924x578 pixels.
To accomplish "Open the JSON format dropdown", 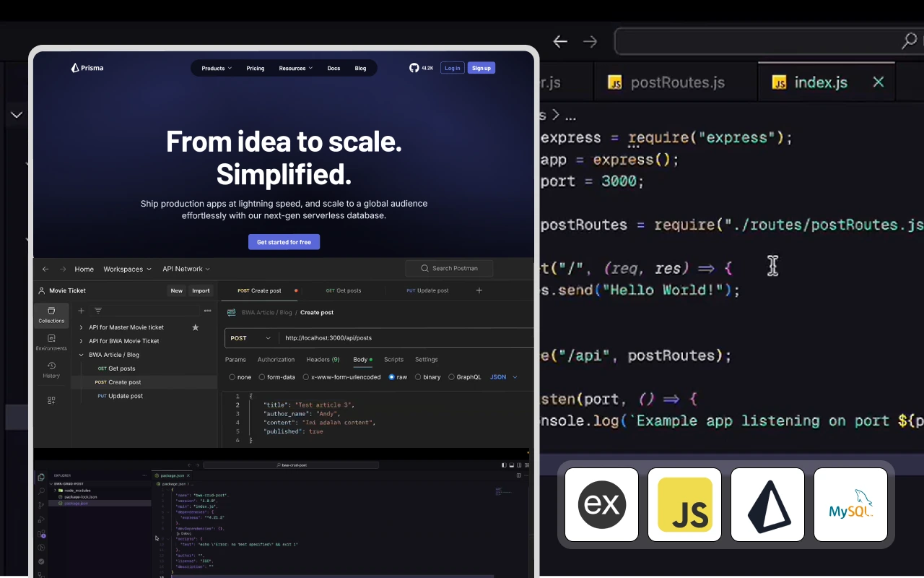I will point(504,377).
